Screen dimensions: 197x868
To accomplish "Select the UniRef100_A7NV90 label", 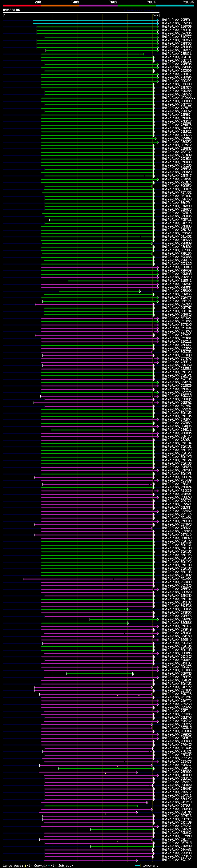I will [x=177, y=78].
